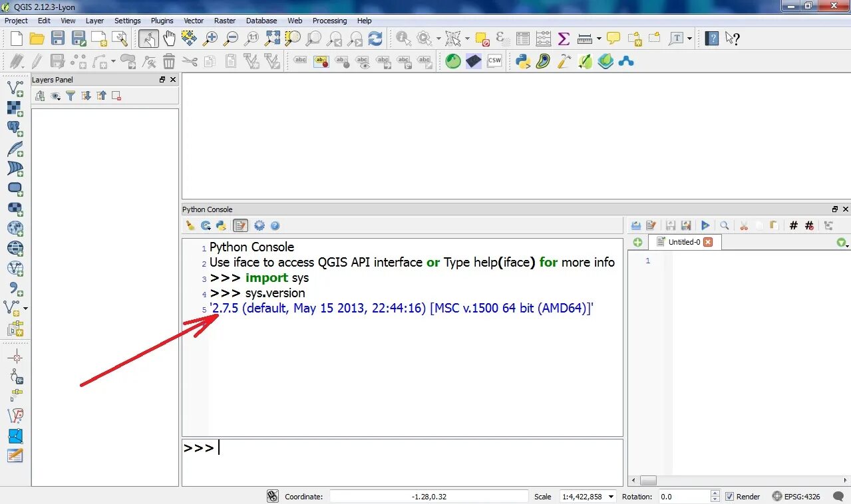Toggle layer labeling options yellow abc icon
Image resolution: width=851 pixels, height=504 pixels.
[321, 62]
